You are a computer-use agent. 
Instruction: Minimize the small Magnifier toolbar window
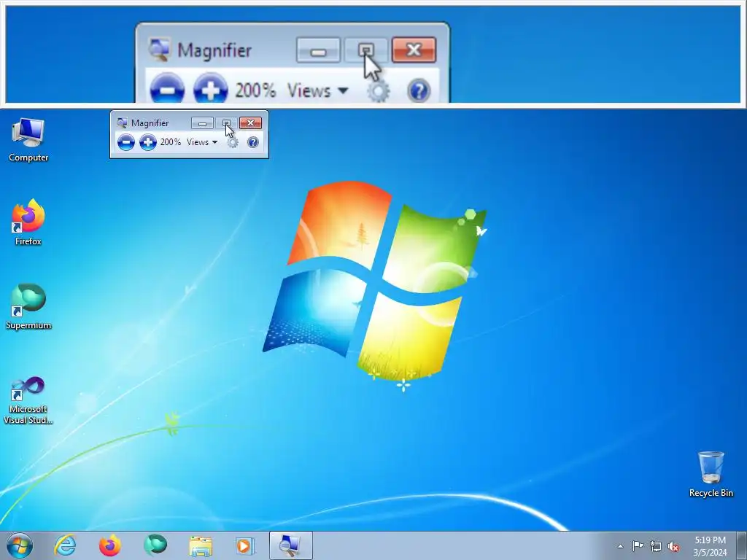coord(202,123)
